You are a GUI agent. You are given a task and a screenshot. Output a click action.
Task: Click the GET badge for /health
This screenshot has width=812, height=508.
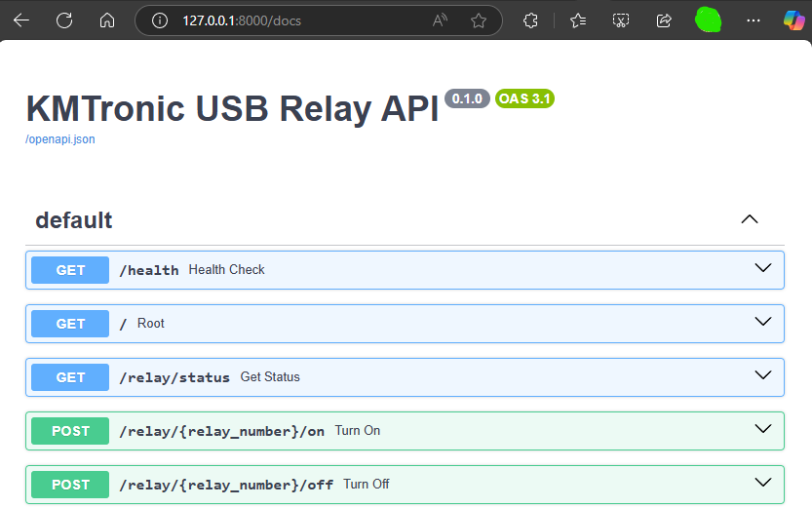click(70, 270)
